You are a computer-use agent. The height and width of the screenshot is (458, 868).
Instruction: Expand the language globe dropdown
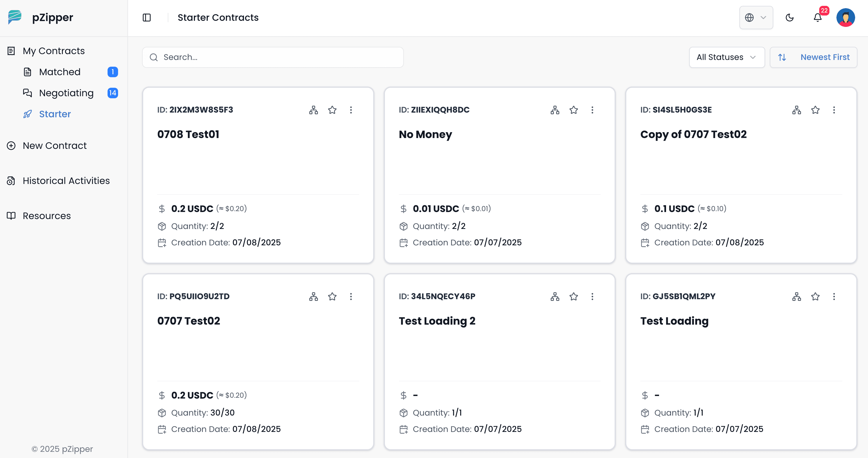(756, 18)
